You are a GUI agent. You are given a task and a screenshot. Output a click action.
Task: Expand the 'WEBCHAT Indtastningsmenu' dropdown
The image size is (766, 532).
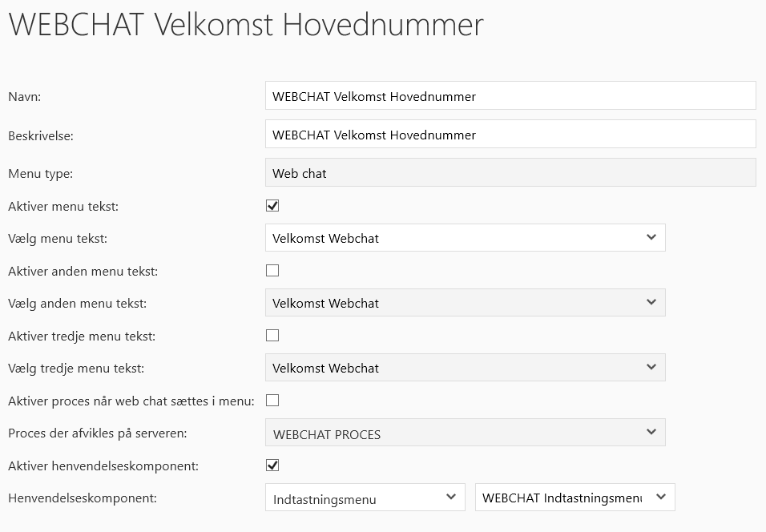click(574, 498)
